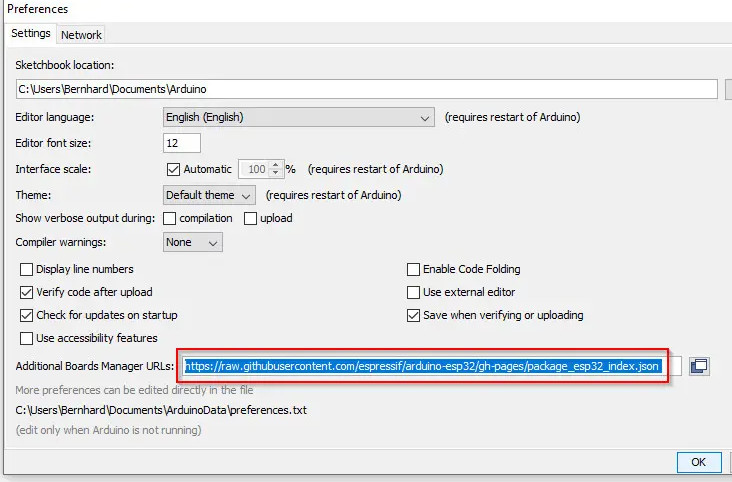Expand the Default theme dropdown

tap(209, 195)
